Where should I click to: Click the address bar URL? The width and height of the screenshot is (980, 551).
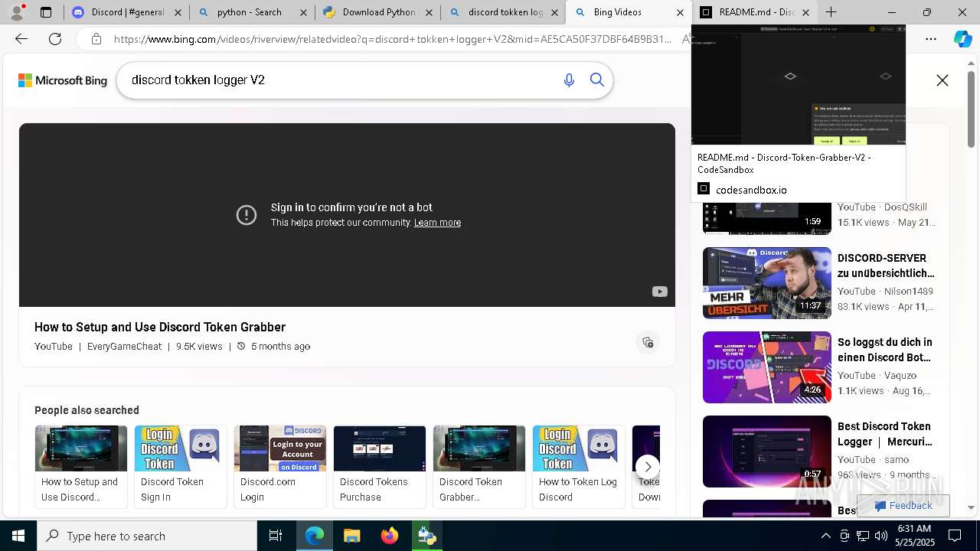pyautogui.click(x=392, y=39)
